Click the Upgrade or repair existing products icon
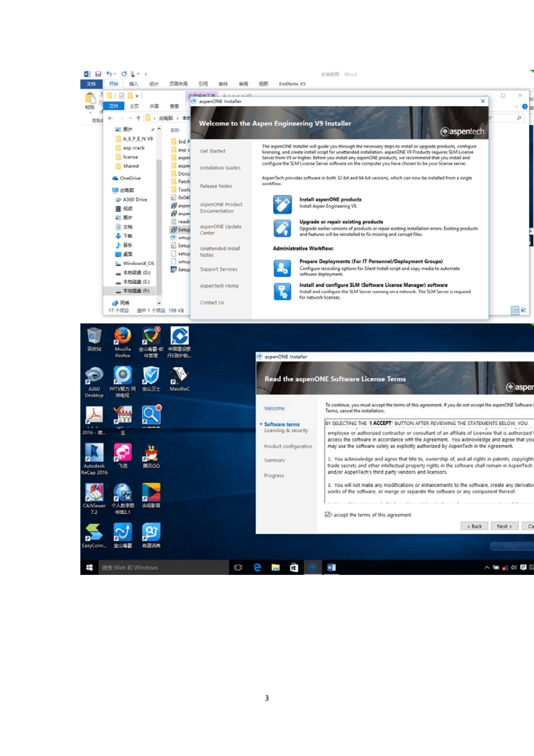The image size is (534, 756). (x=282, y=228)
